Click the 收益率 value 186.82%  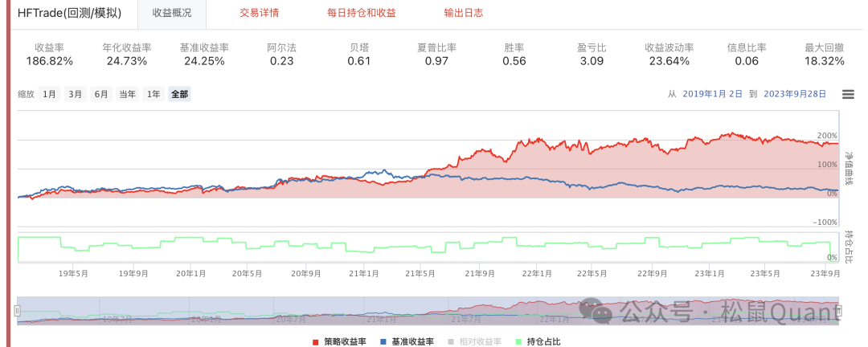pos(49,61)
